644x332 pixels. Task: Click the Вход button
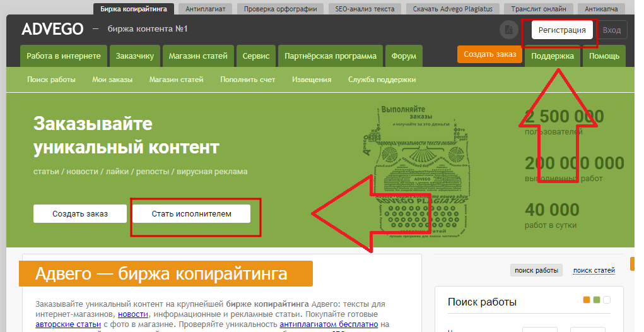click(x=612, y=30)
